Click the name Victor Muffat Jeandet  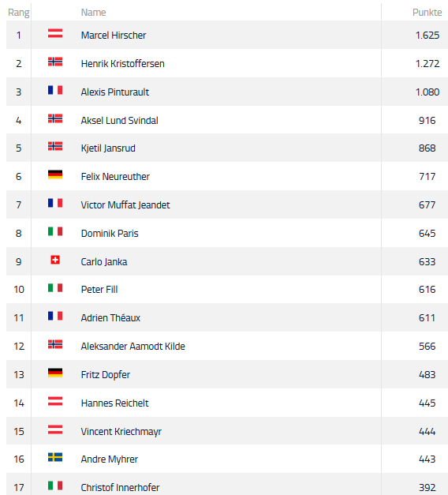point(125,205)
